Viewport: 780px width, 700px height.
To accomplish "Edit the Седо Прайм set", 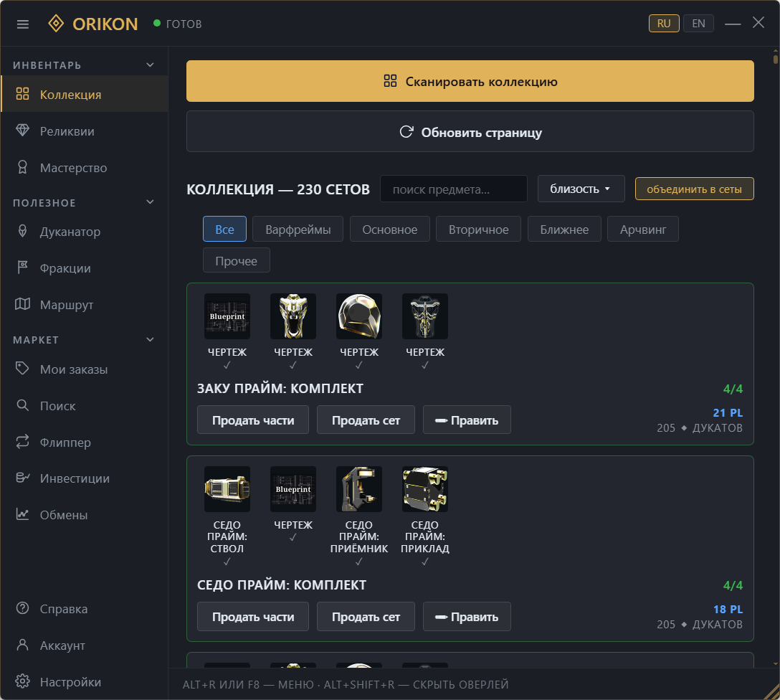I will point(467,616).
